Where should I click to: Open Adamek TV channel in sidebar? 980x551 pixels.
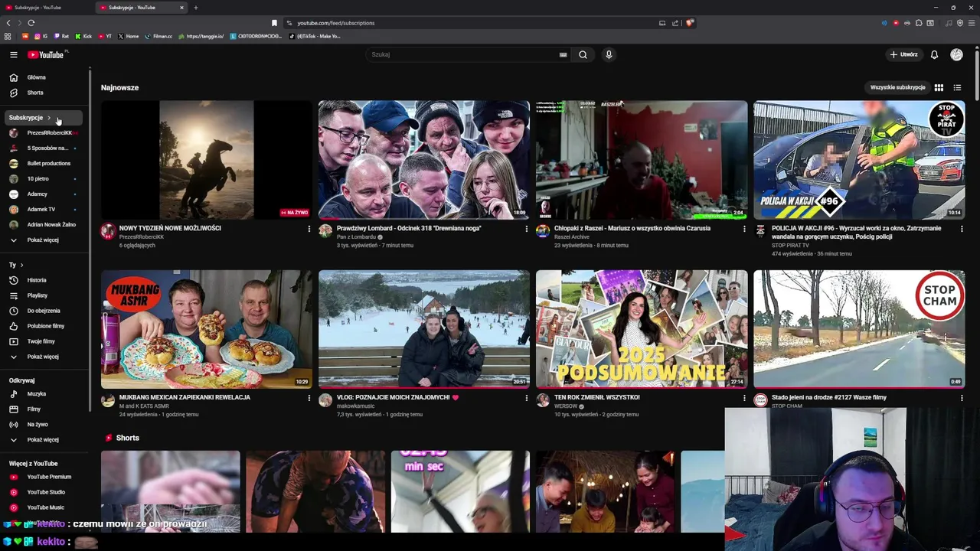(x=43, y=210)
